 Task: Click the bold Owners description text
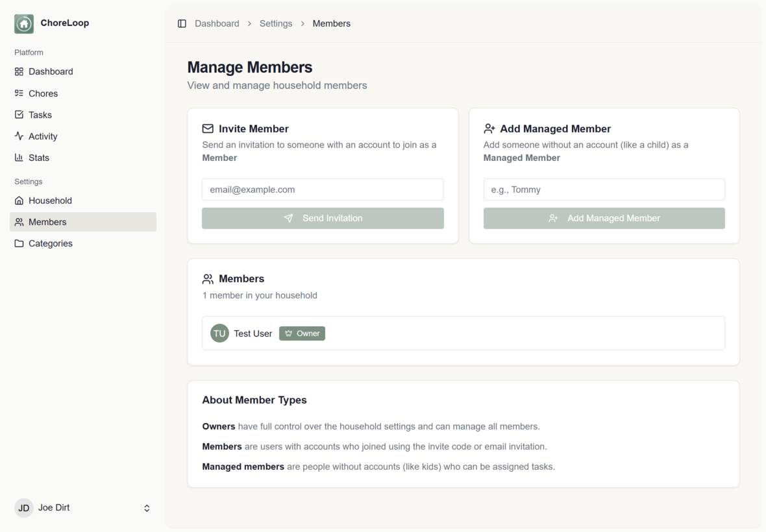coord(218,427)
